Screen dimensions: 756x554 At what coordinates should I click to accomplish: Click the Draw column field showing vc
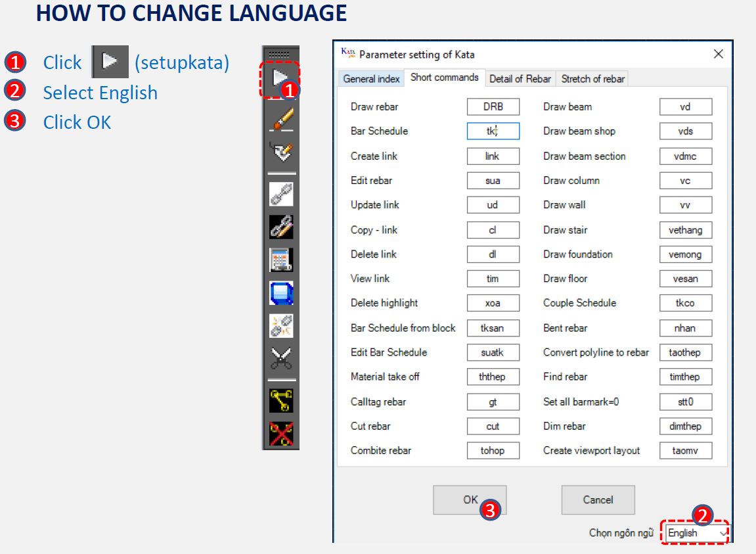tap(686, 181)
